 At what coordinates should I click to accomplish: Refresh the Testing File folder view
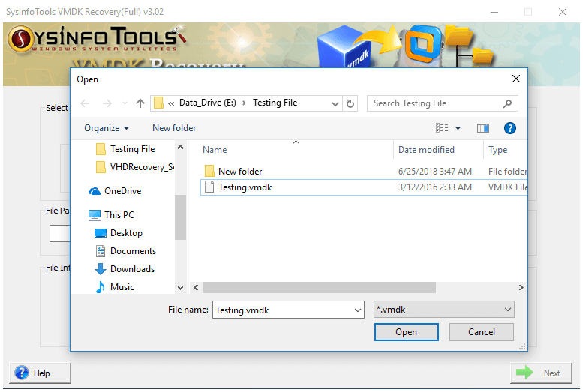351,103
